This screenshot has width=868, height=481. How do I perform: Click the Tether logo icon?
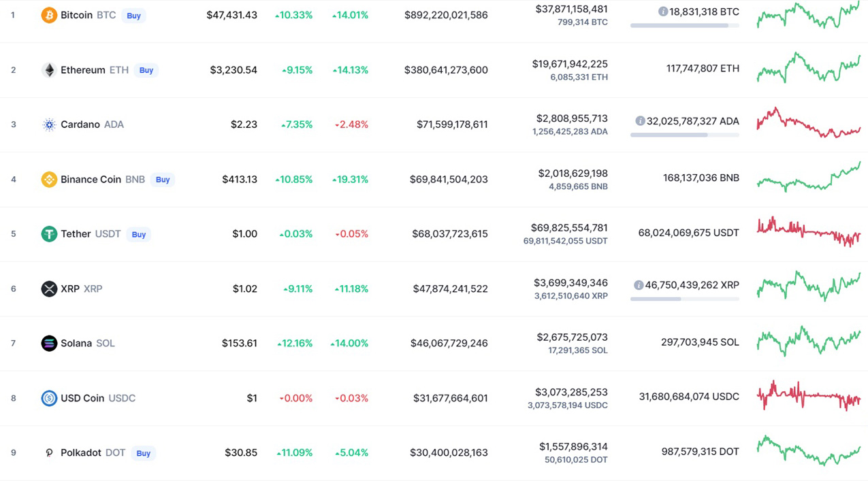point(49,234)
